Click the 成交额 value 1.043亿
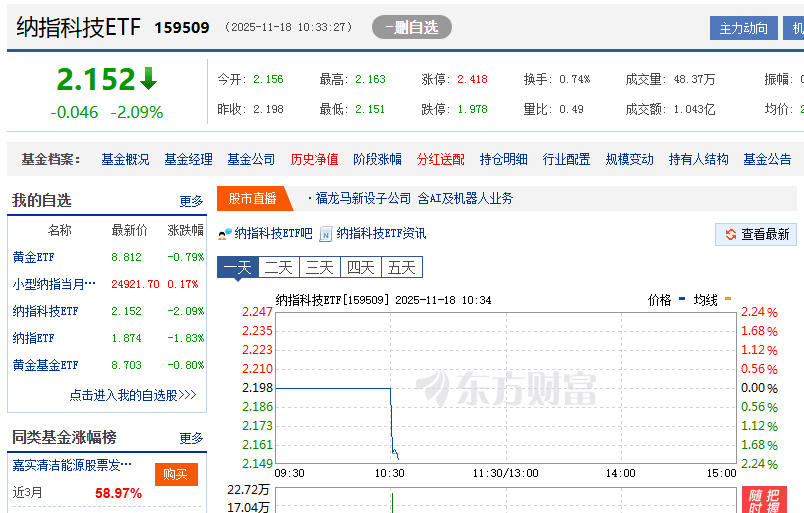 pyautogui.click(x=694, y=109)
